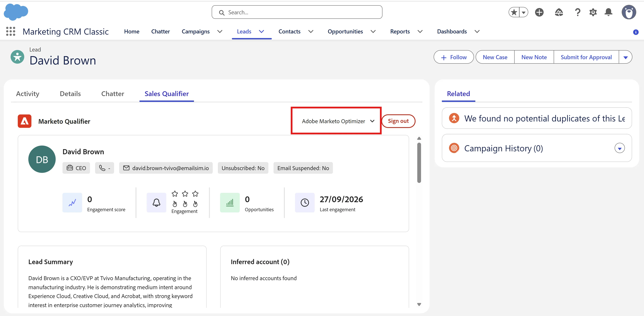Screen dimensions: 644x316
Task: Click the duplicates merge icon
Action: pyautogui.click(x=454, y=118)
